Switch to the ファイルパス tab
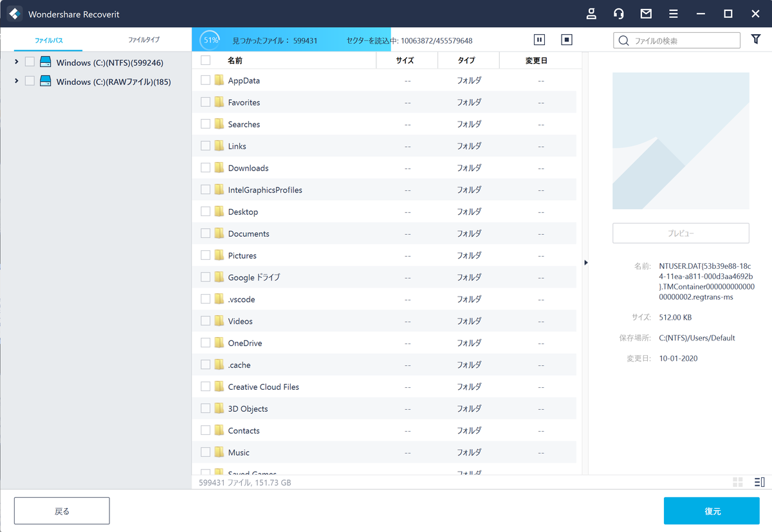772x532 pixels. pyautogui.click(x=49, y=40)
